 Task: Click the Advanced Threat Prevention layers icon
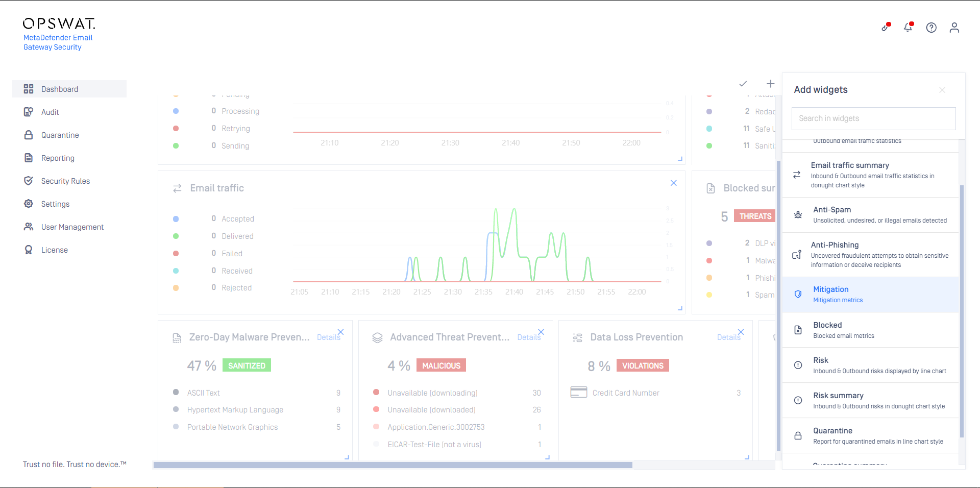[377, 337]
